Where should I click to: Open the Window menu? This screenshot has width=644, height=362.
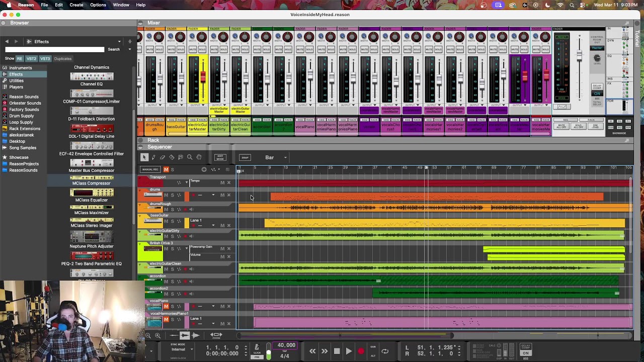[121, 5]
